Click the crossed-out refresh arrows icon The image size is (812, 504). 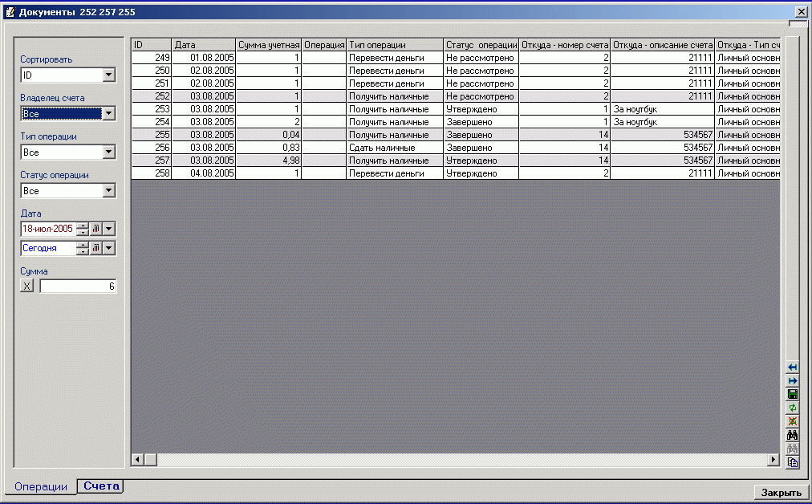[792, 421]
